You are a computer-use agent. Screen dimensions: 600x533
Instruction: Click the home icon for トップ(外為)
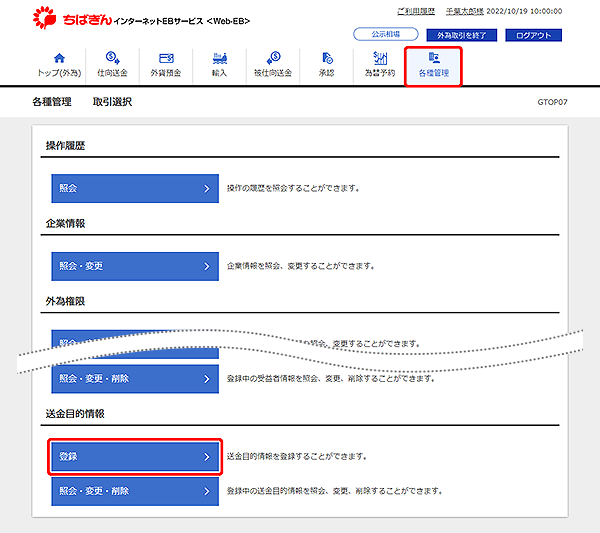click(59, 58)
